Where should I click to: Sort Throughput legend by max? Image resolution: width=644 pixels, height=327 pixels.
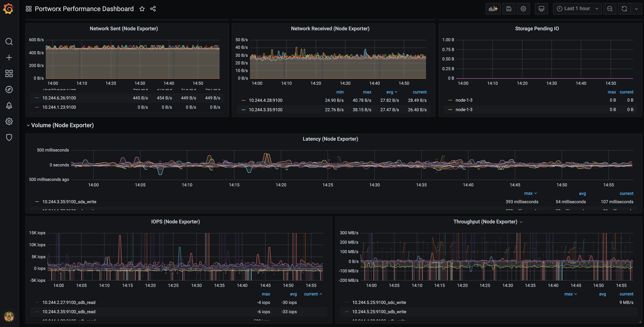tap(570, 294)
